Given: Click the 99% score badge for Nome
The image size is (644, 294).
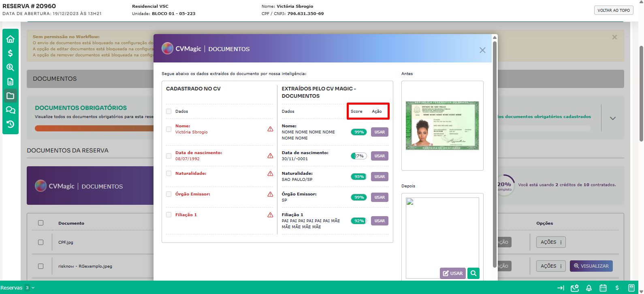Looking at the screenshot, I should click(x=359, y=132).
